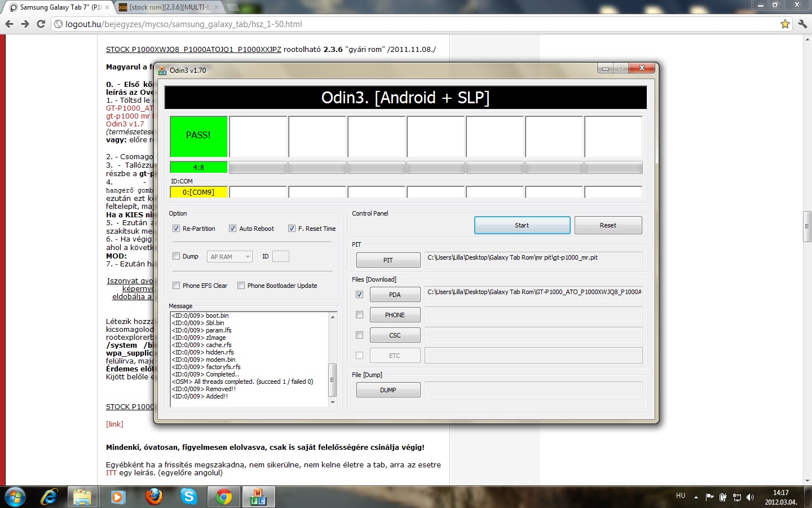Click the Chrome address bar URL
Viewport: 812px width, 508px height.
(184, 24)
